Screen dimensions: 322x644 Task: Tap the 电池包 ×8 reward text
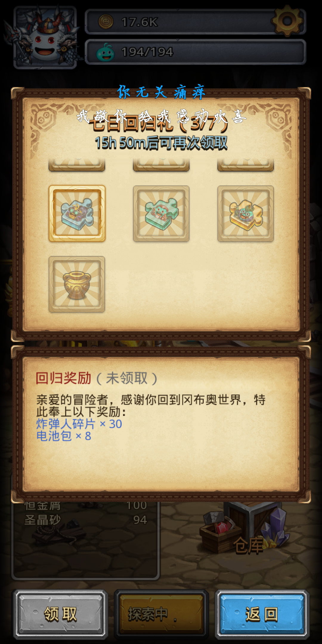64,436
